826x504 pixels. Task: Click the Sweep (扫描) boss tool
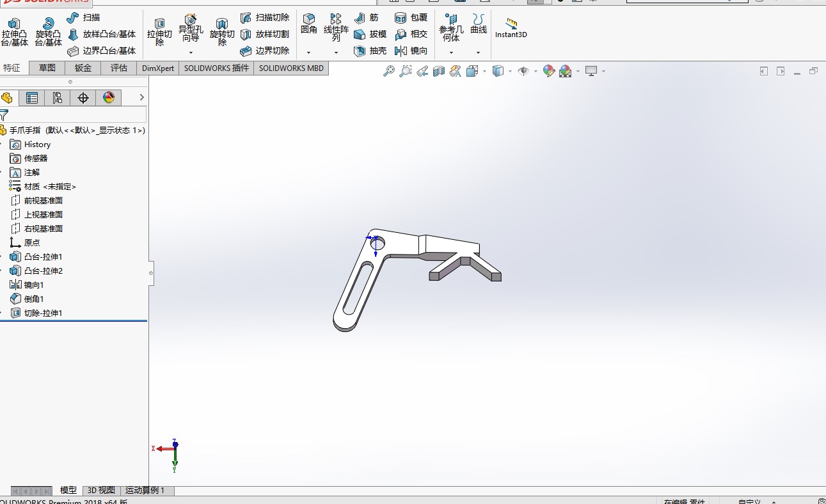84,17
